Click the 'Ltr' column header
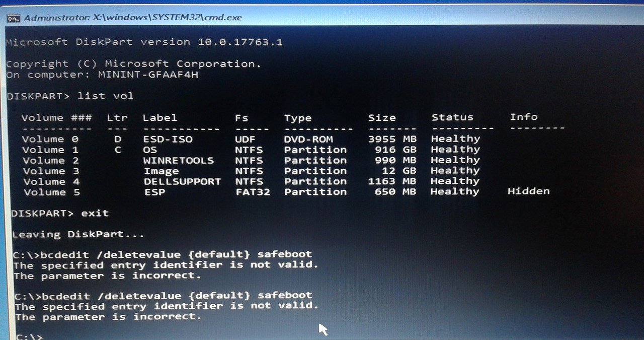The image size is (644, 340). click(117, 118)
